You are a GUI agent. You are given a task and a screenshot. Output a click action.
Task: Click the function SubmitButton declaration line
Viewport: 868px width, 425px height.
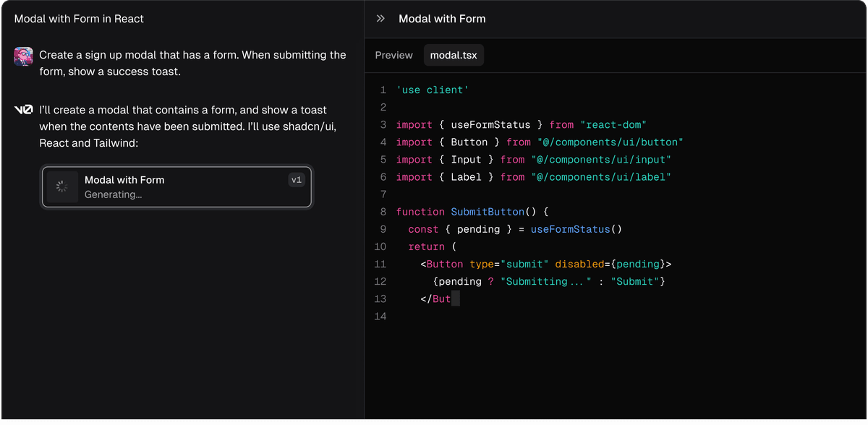coord(473,212)
